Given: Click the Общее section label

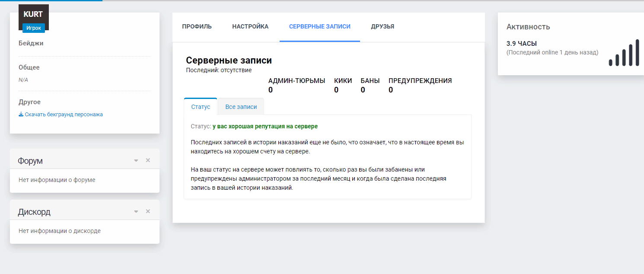Looking at the screenshot, I should coord(29,67).
